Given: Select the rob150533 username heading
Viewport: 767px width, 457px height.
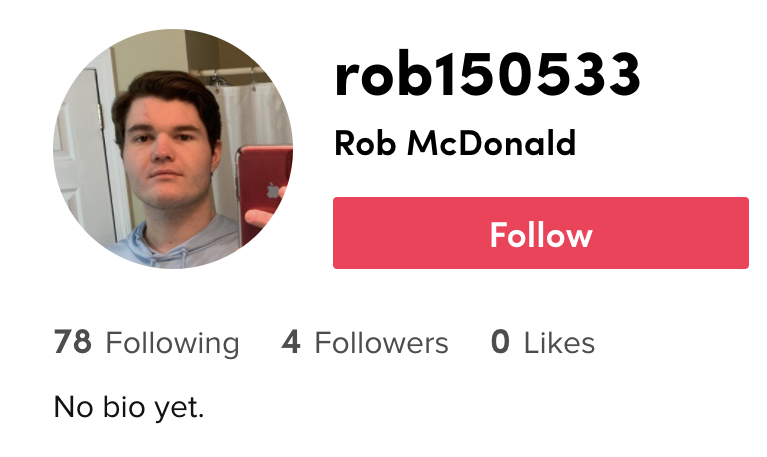Looking at the screenshot, I should [x=487, y=74].
